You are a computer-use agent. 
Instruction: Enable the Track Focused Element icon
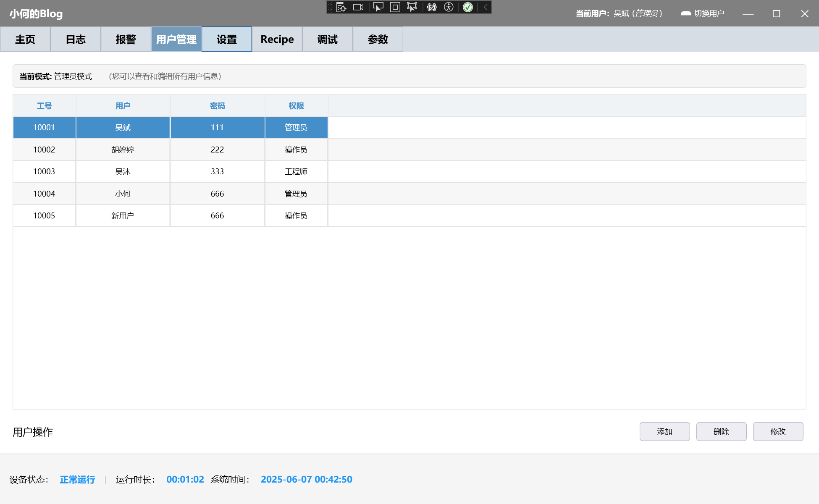[412, 7]
